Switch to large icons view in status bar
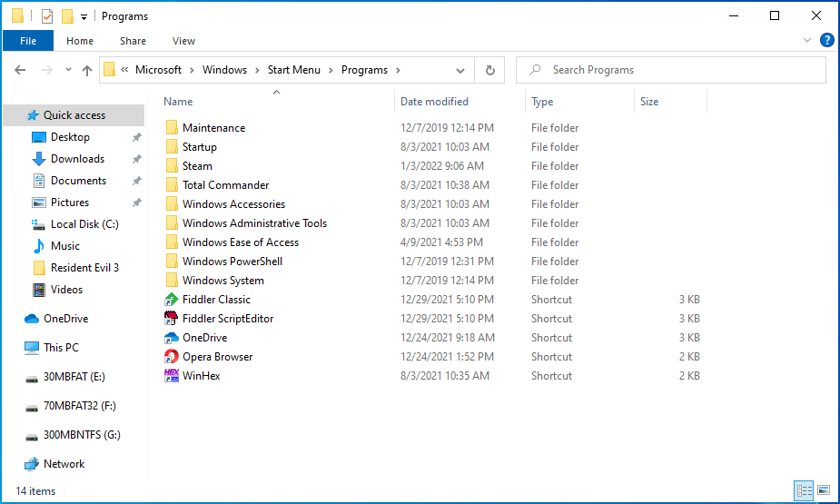Image resolution: width=840 pixels, height=504 pixels. pos(824,491)
